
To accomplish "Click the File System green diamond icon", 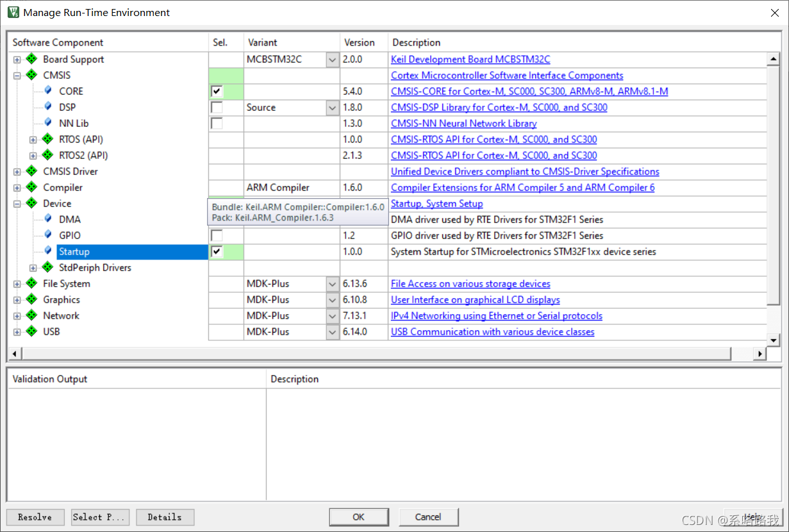I will pos(31,283).
